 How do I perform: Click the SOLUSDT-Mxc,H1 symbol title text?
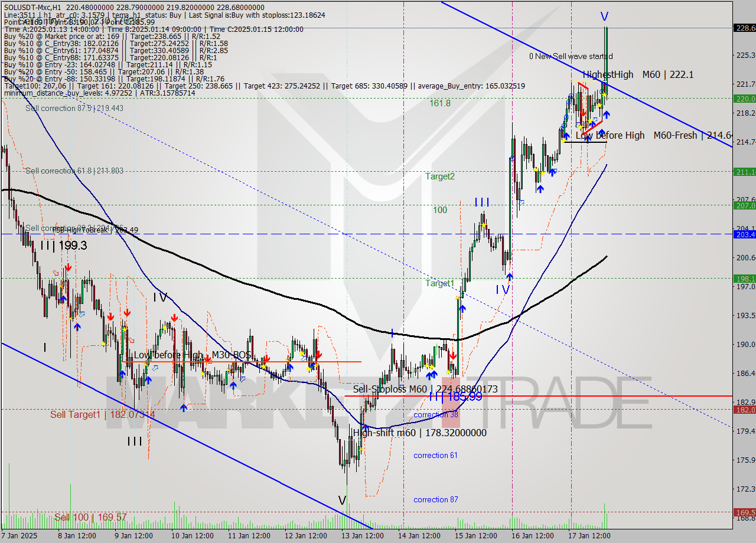[x=32, y=7]
